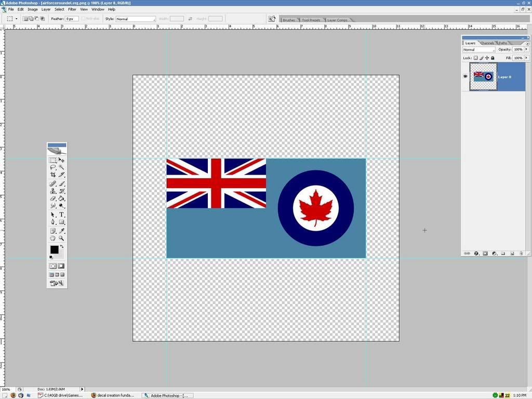Select the Smudge tool
The width and height of the screenshot is (532, 399).
tap(53, 206)
